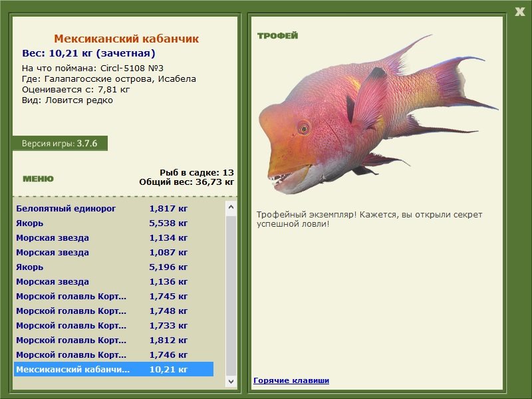Select Белопятный единорог in the fish list
This screenshot has width=532, height=399.
tap(114, 209)
